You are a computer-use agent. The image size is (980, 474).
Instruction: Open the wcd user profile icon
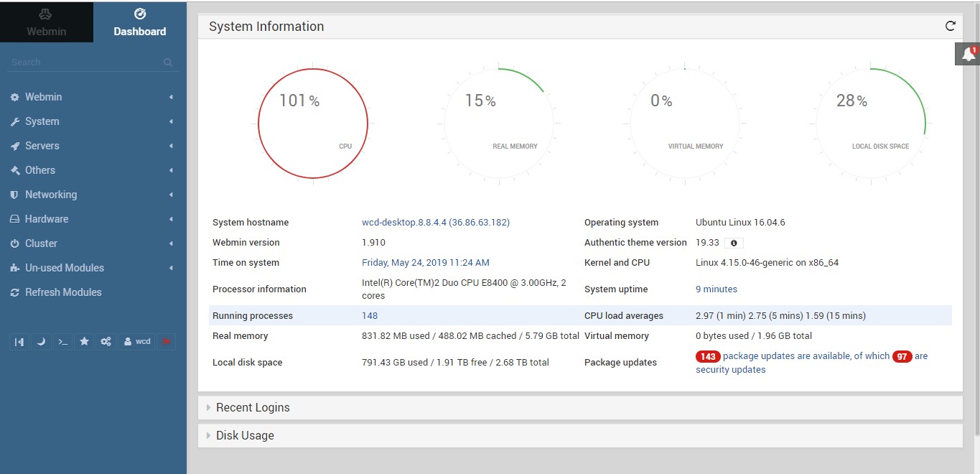pos(136,341)
